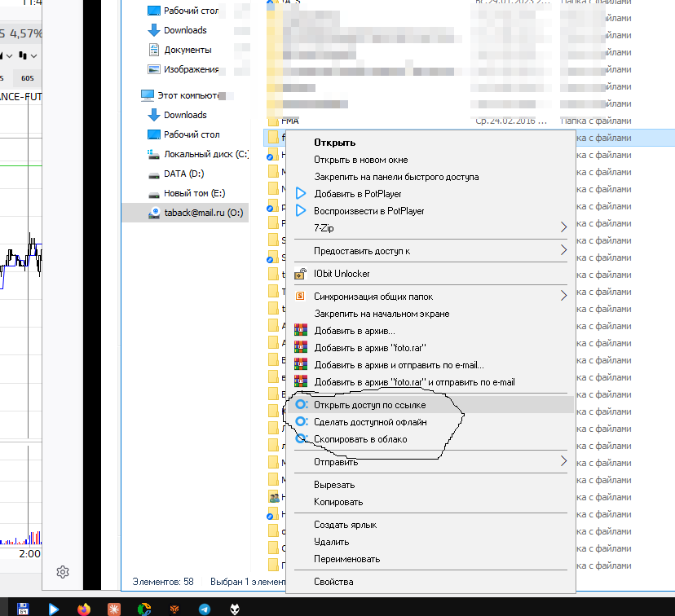Select the IObit Unlocker menu entry
Image resolution: width=675 pixels, height=616 pixels.
430,274
